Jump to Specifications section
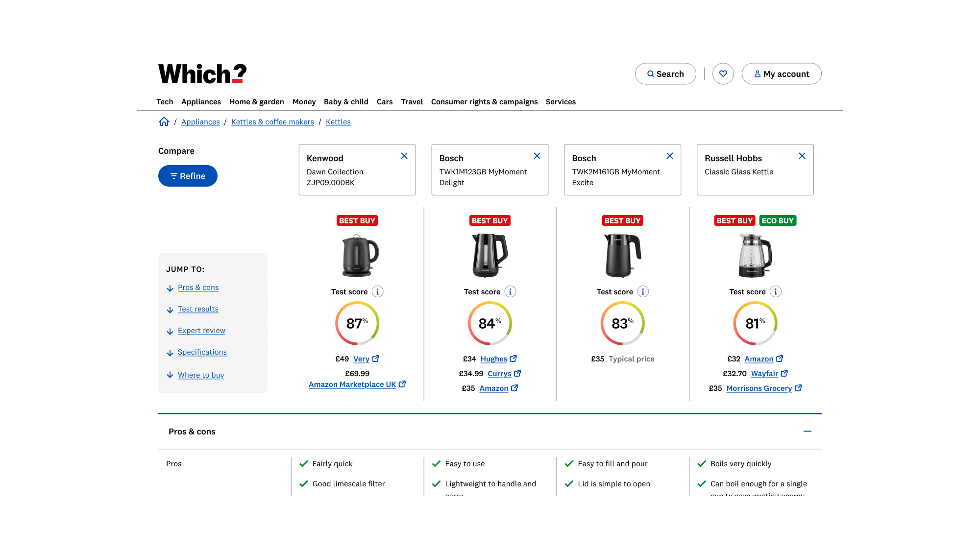Image resolution: width=980 pixels, height=551 pixels. (x=202, y=352)
